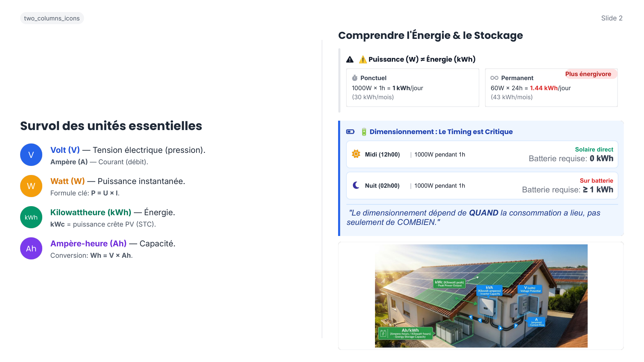Click the Ampère-heure (Ah) purple heading
The image size is (644, 362).
point(88,244)
